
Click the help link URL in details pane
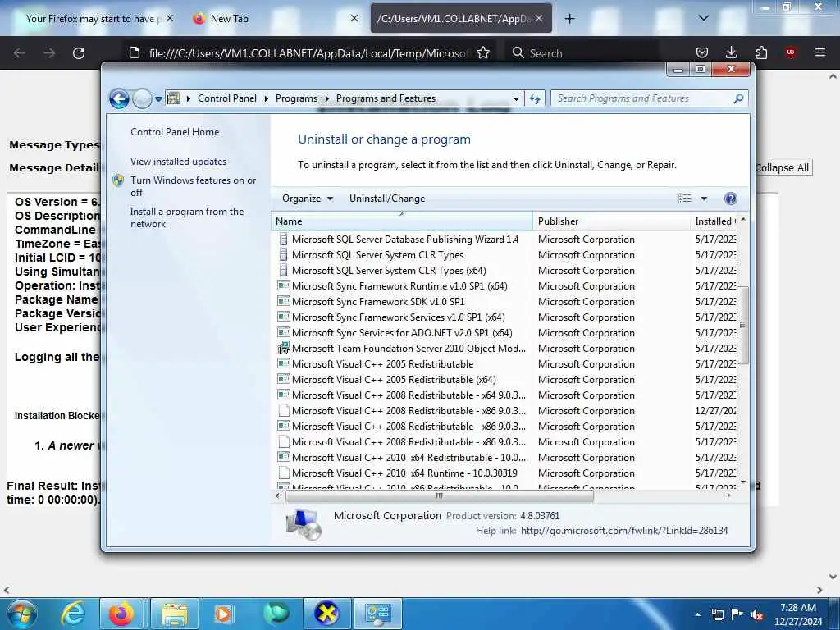coord(624,531)
